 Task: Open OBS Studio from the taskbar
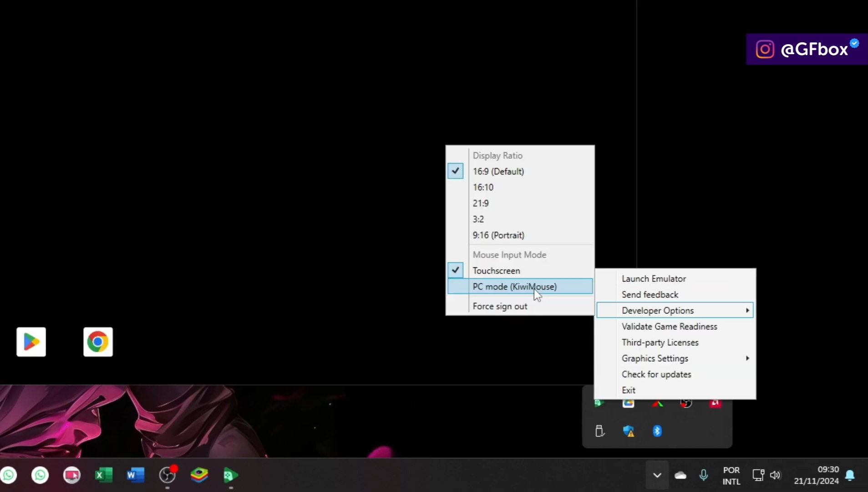(x=168, y=475)
